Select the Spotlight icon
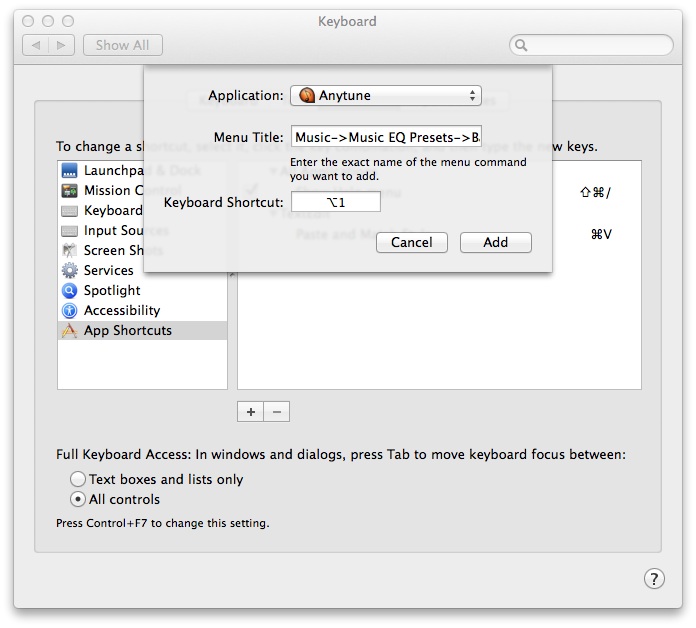This screenshot has height=628, width=696. (69, 291)
